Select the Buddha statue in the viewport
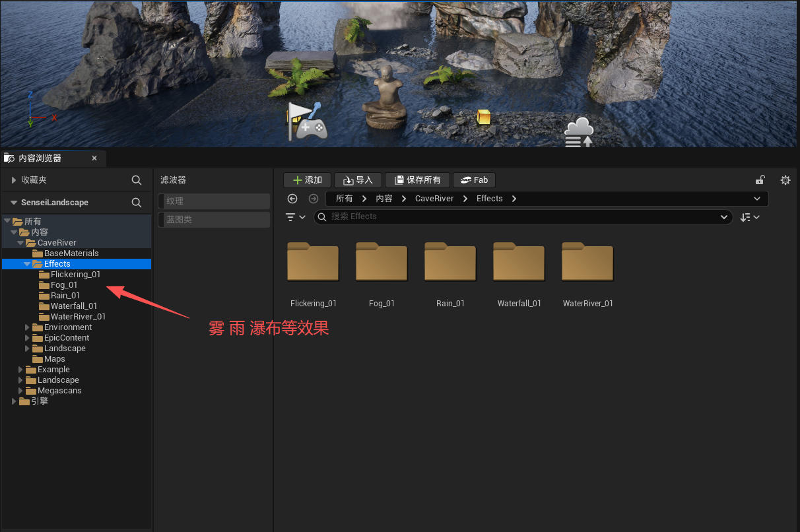Screen dimensions: 800x532 [385, 99]
